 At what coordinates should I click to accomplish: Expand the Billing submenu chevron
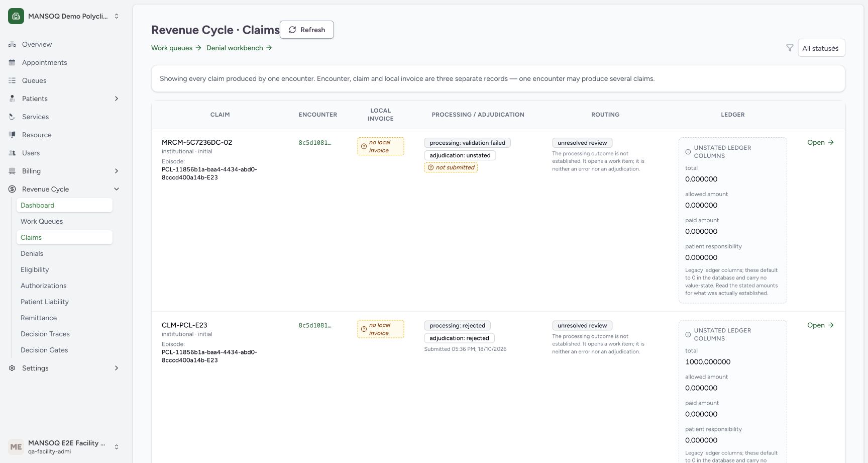pyautogui.click(x=117, y=171)
